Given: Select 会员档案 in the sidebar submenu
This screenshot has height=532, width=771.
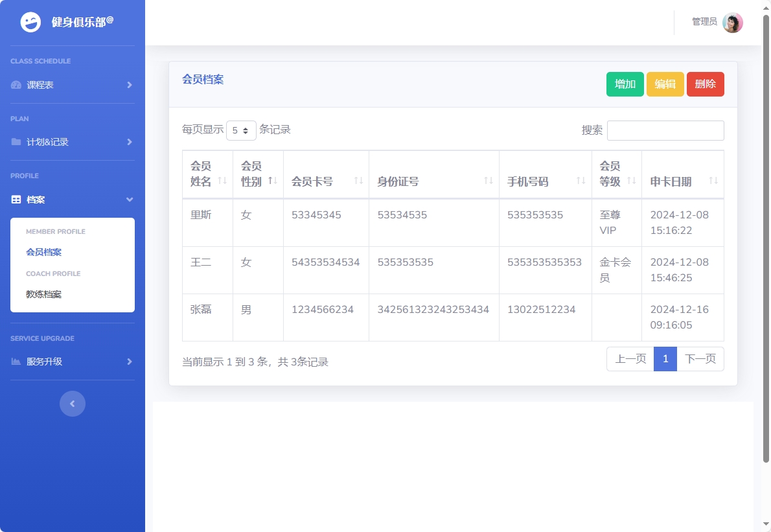Looking at the screenshot, I should [42, 252].
